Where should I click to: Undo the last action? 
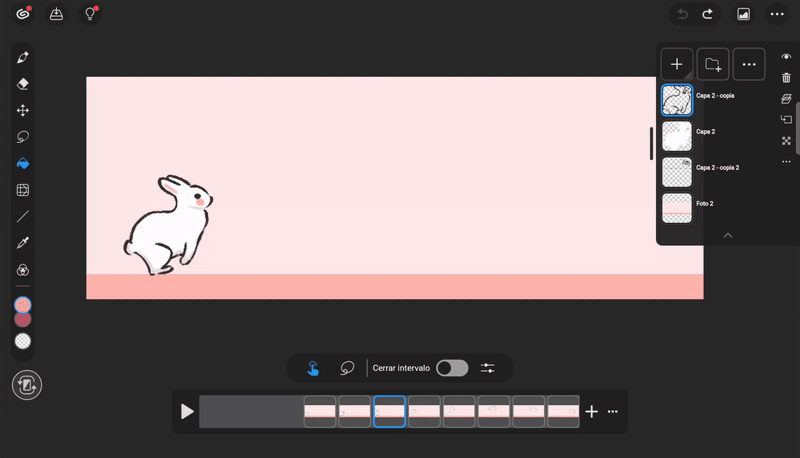[x=683, y=14]
